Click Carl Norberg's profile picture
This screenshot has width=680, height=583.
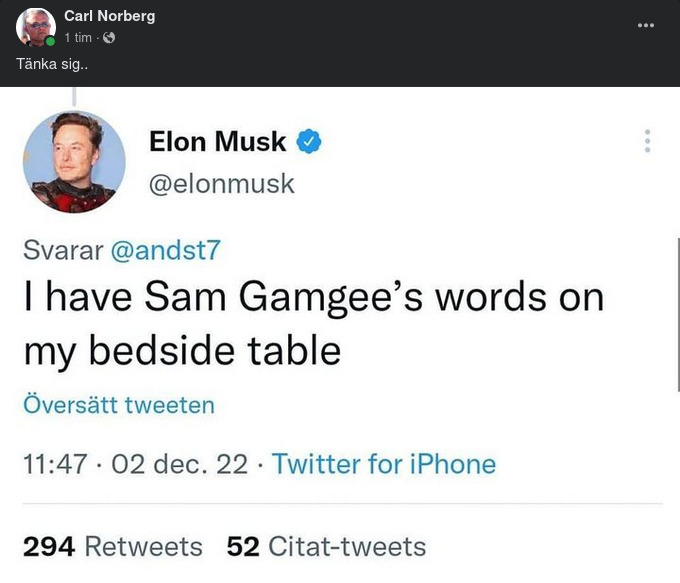(x=35, y=26)
